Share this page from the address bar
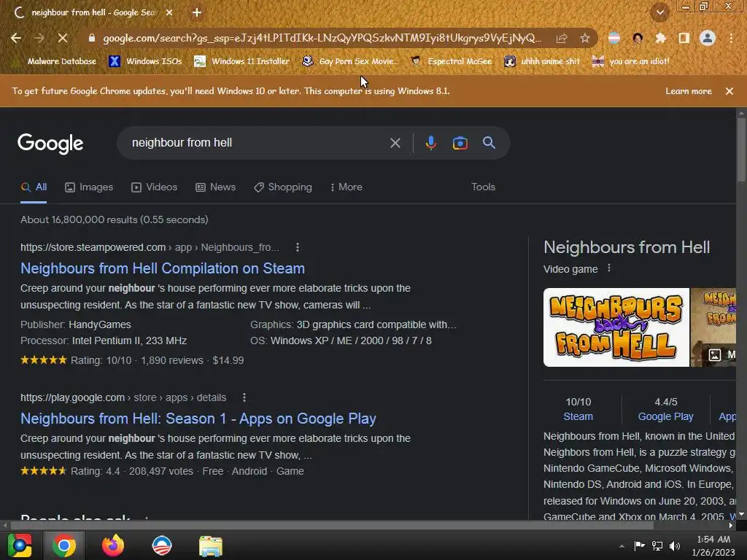This screenshot has height=560, width=747. pos(562,38)
